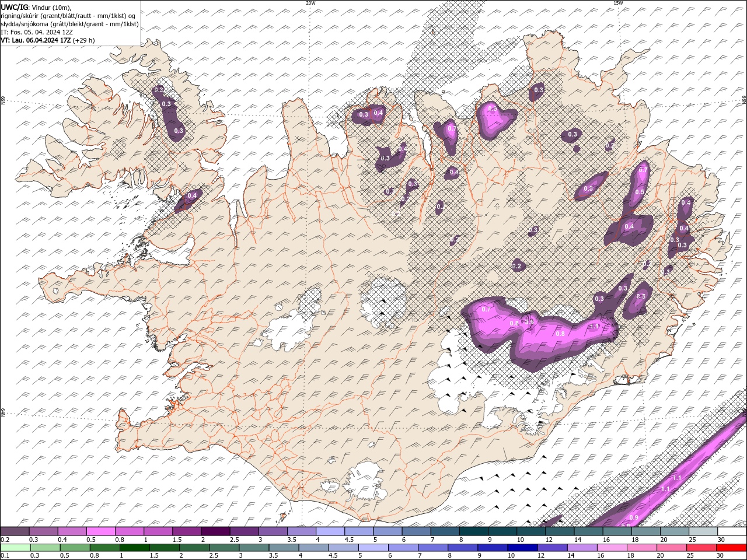Click the '30' label under the upper legend row
The image size is (747, 560).
(721, 540)
